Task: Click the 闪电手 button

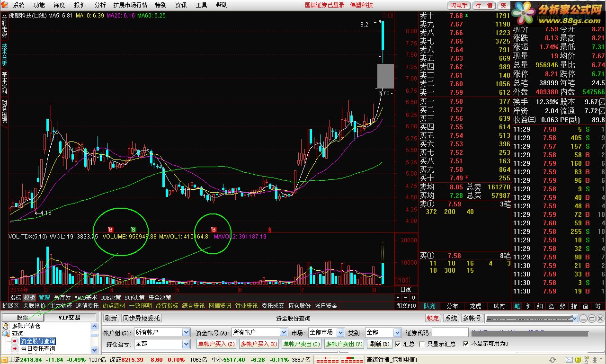Action: point(459,5)
